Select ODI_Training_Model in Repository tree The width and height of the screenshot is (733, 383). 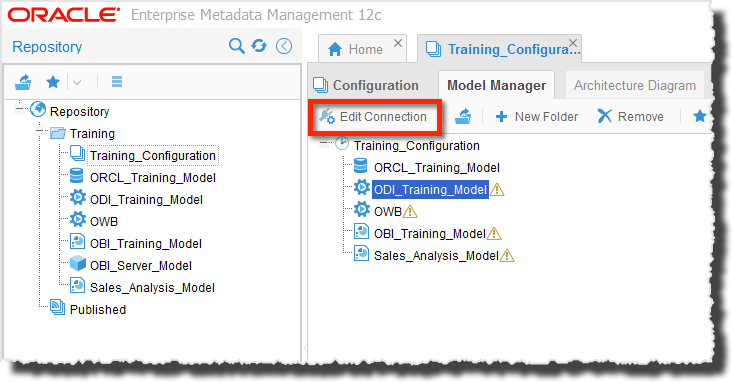point(146,200)
